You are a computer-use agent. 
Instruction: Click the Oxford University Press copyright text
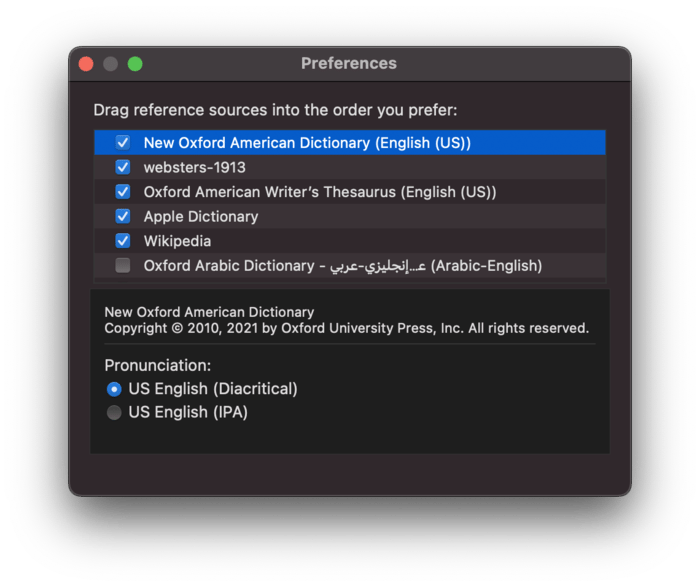(346, 328)
